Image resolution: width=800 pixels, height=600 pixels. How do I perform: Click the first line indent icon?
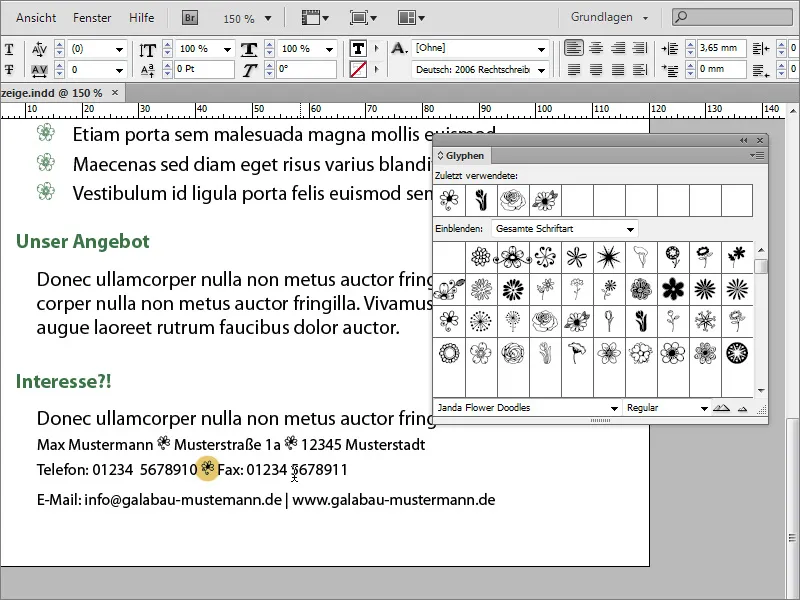(669, 70)
